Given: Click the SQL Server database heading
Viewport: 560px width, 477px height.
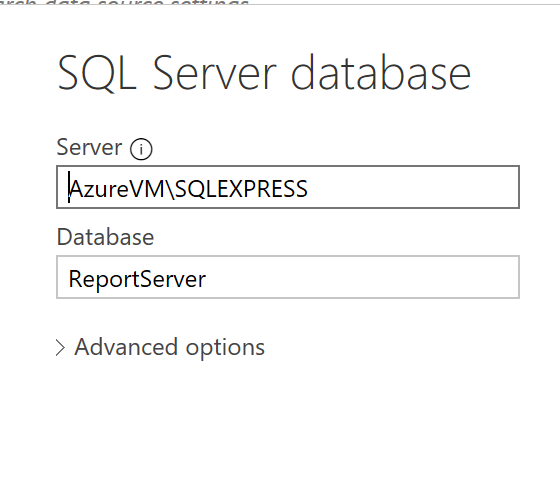Looking at the screenshot, I should tap(264, 73).
